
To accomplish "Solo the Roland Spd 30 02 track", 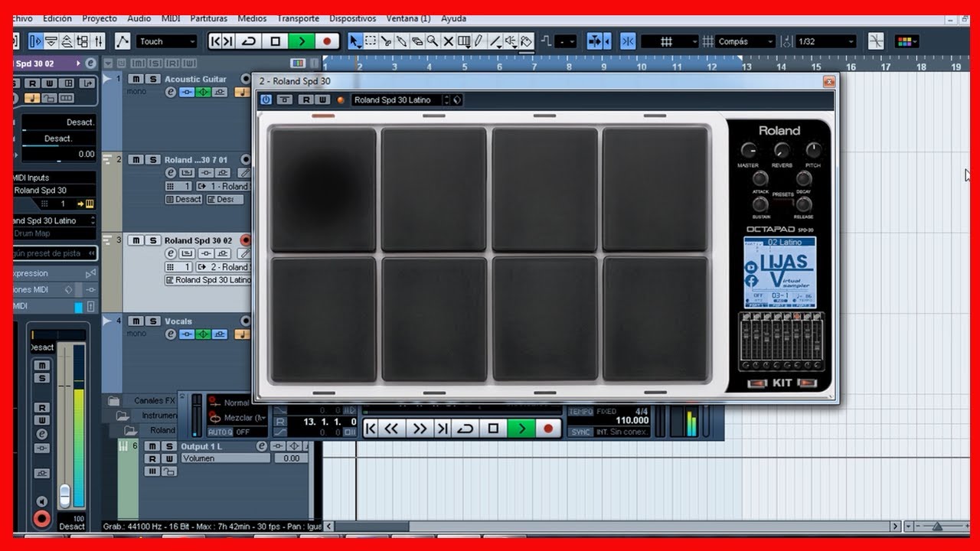I will point(153,240).
